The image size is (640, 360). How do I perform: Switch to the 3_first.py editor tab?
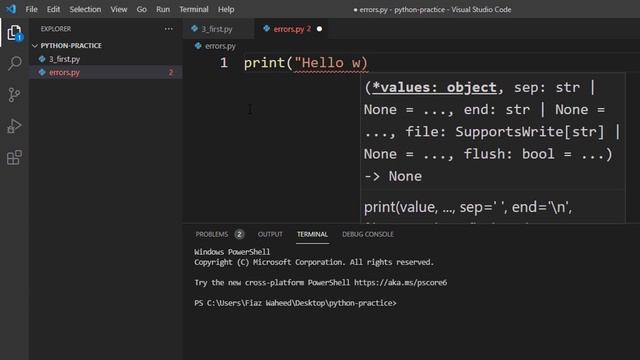218,29
